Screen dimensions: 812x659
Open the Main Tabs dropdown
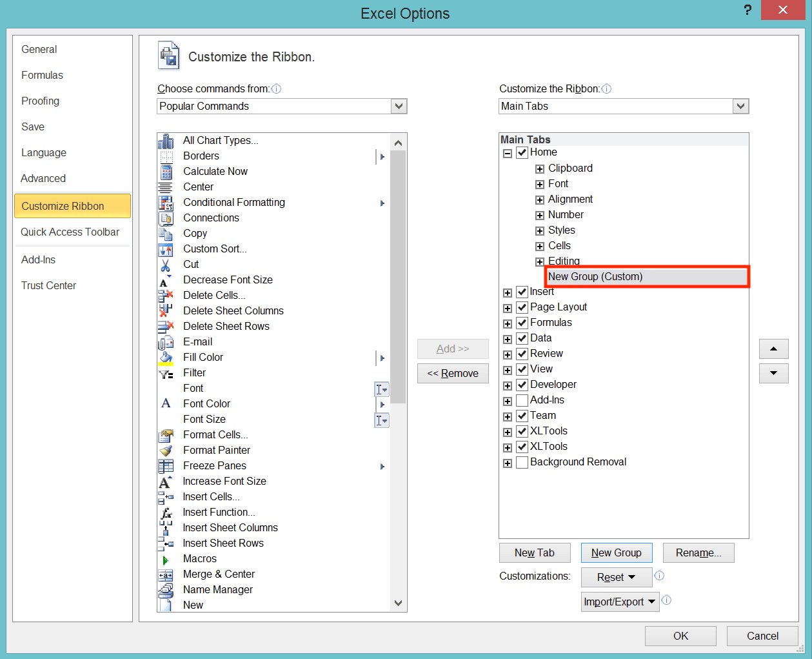click(x=741, y=106)
